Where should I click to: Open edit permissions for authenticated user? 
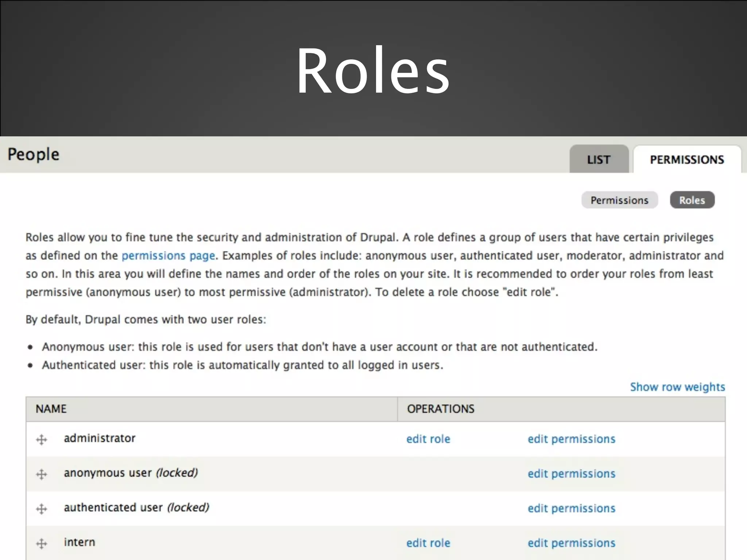572,508
